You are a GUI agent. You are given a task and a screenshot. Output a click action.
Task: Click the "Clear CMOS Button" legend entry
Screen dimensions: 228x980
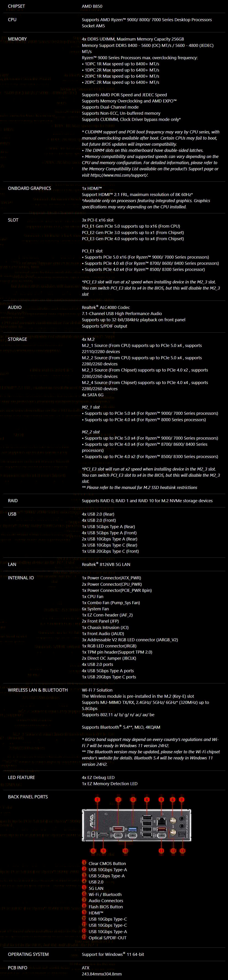(107, 863)
